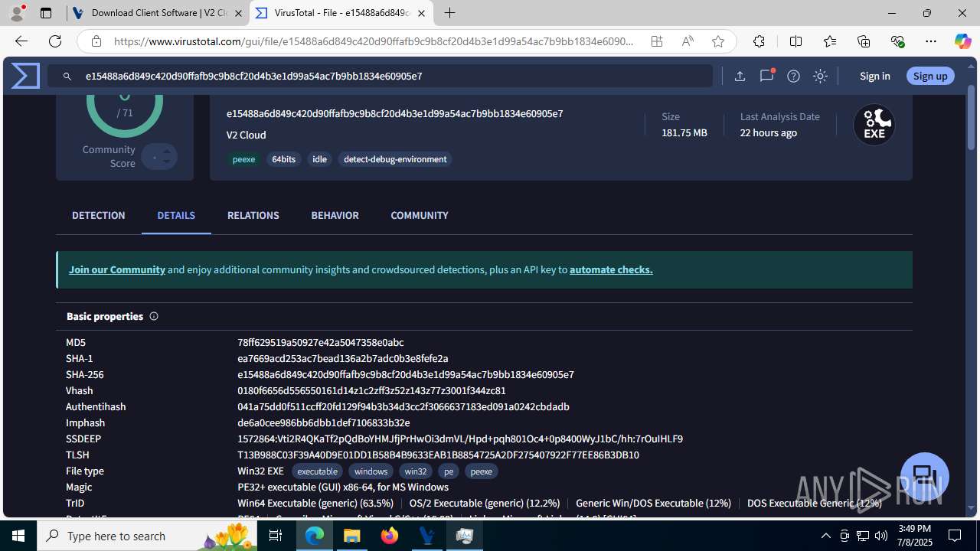The image size is (980, 551).
Task: Click the pe file type tag
Action: click(449, 471)
